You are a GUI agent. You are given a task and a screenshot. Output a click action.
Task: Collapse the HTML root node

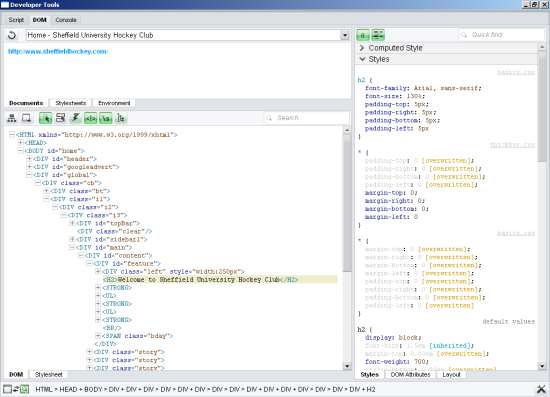tap(12, 134)
